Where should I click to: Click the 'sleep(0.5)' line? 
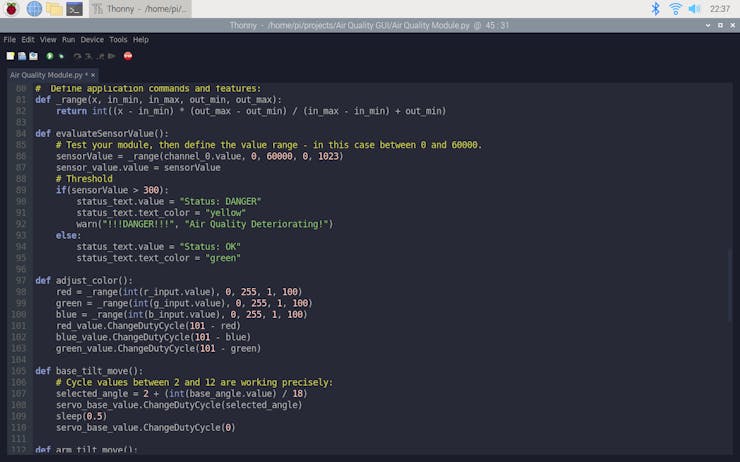pos(81,417)
